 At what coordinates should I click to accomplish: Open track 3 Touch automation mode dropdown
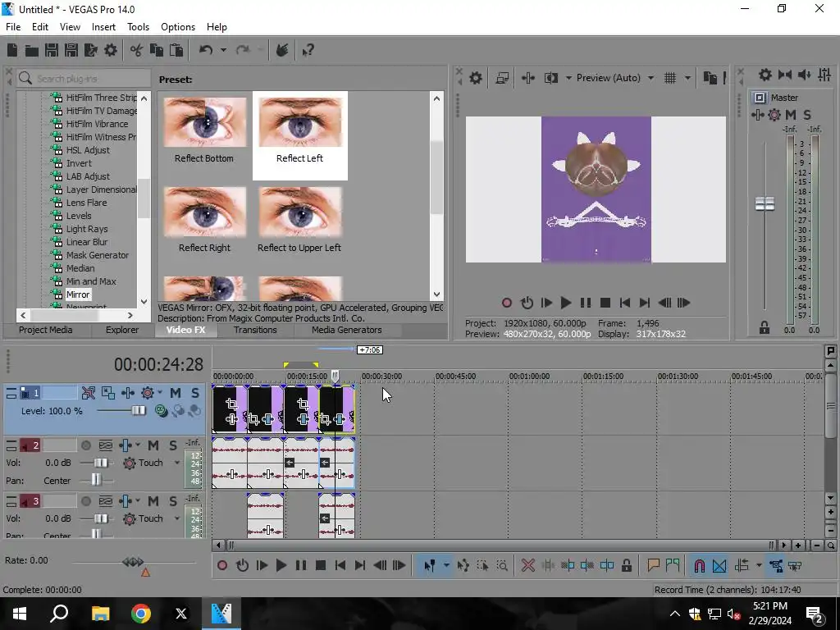click(177, 518)
